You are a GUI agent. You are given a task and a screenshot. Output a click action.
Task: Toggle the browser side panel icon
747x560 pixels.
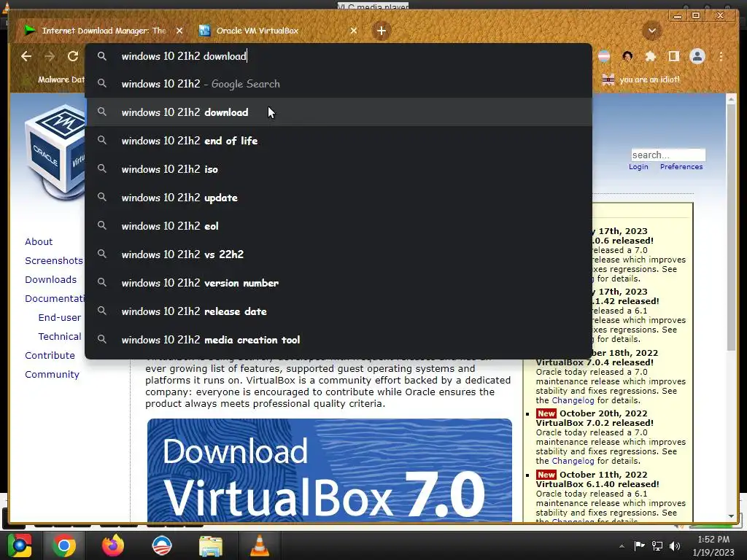673,56
